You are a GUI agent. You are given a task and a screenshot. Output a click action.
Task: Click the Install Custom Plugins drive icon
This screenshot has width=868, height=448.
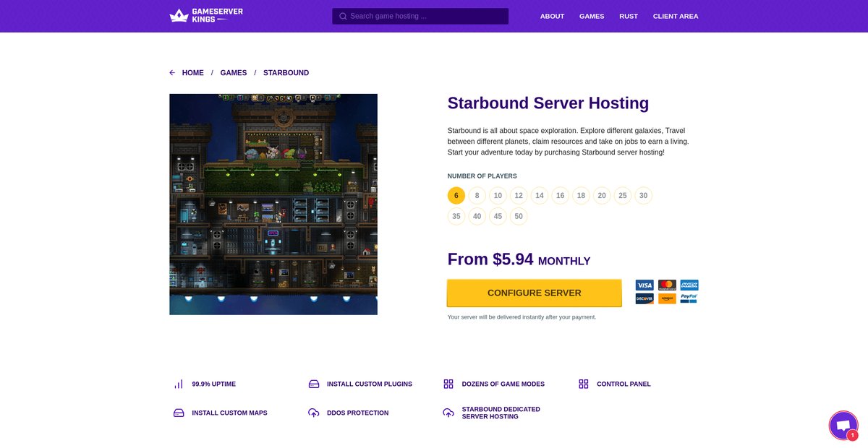314,384
